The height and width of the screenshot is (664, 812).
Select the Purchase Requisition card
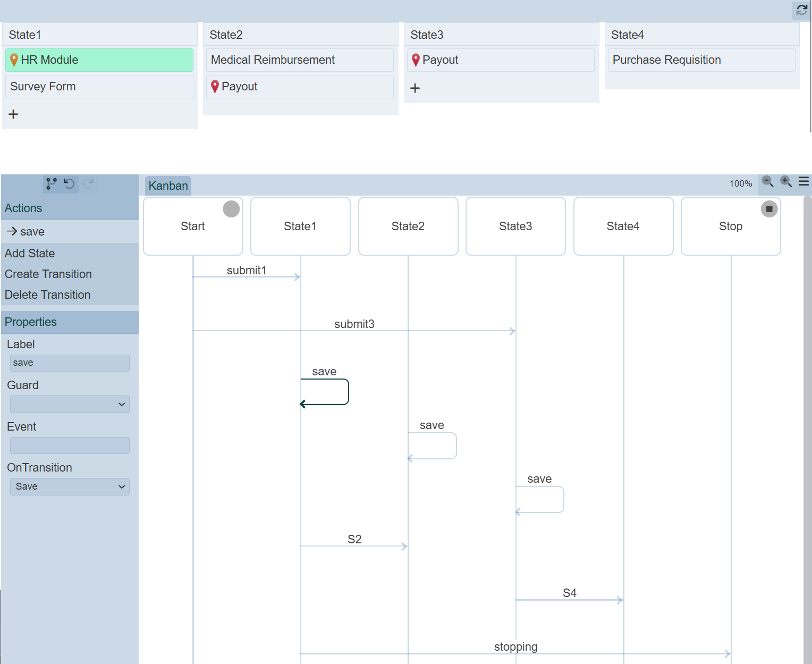(x=701, y=60)
